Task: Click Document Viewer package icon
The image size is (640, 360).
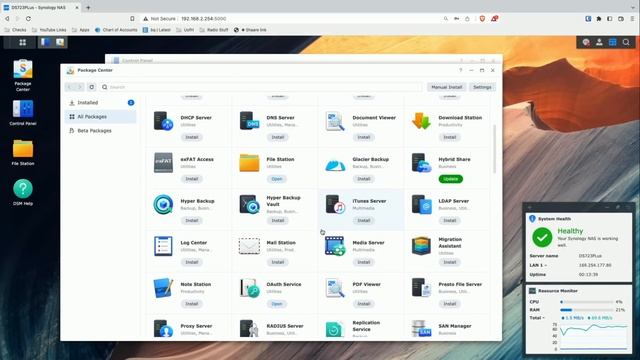Action: pyautogui.click(x=335, y=121)
